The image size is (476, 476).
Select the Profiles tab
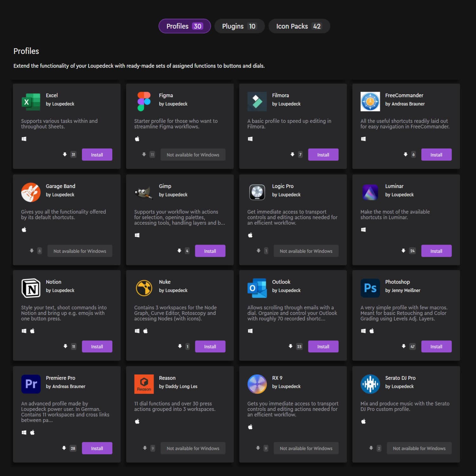[x=184, y=26]
